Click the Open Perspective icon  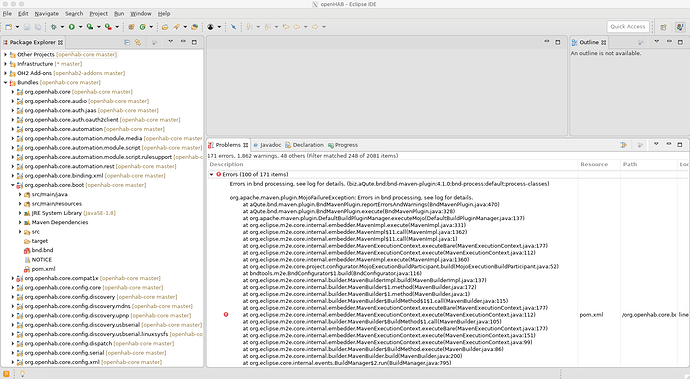point(663,27)
